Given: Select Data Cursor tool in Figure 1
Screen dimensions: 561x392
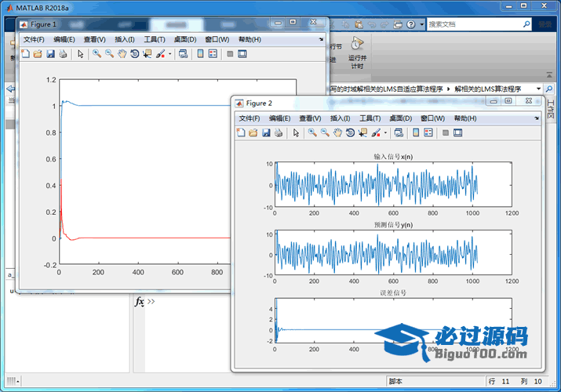Looking at the screenshot, I should [147, 54].
